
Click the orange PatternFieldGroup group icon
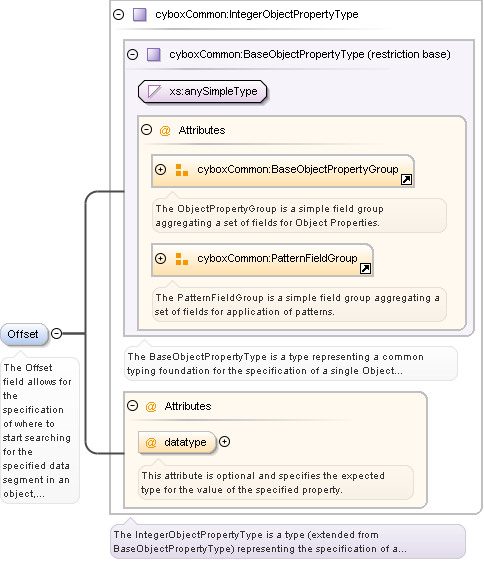pyautogui.click(x=182, y=259)
